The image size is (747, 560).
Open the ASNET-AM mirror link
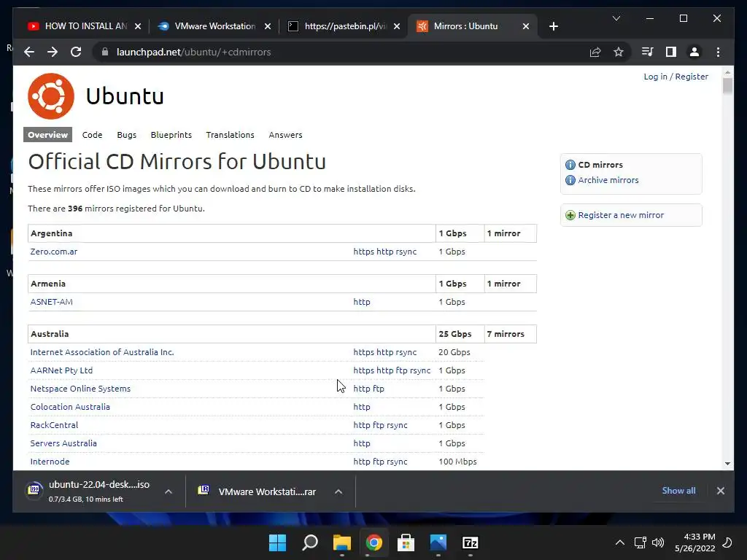click(52, 302)
